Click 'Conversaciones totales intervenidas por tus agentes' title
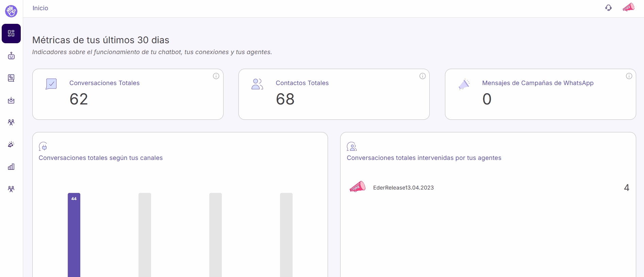The height and width of the screenshot is (277, 644). [424, 158]
